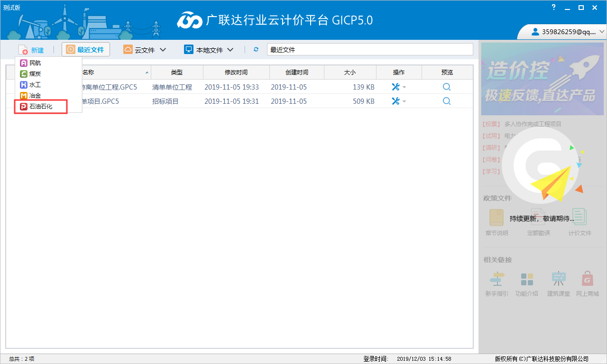
Task: Open tools wrench for 清单单位工程 row
Action: (396, 87)
